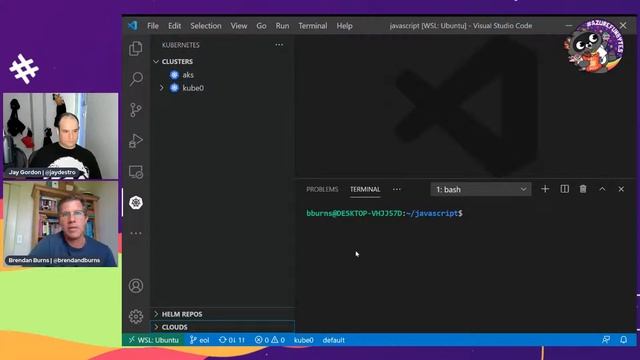Open the Search view in activity bar
Screen dimensions: 640x360
(x=136, y=79)
